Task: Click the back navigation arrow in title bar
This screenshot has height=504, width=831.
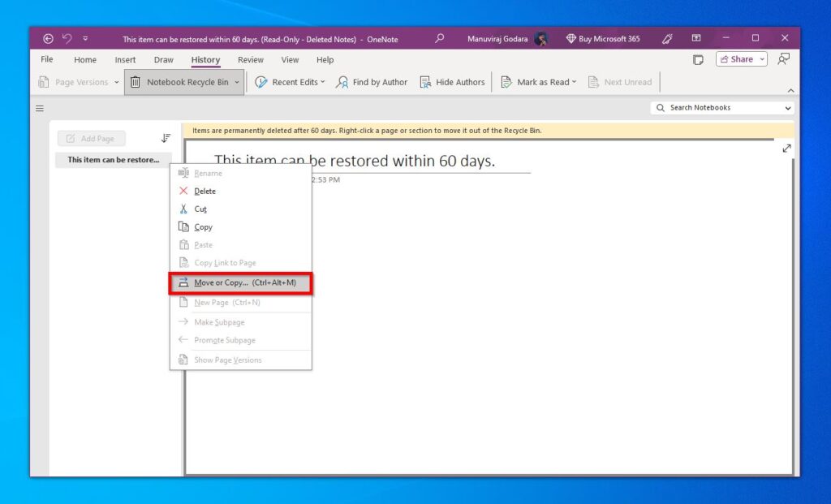Action: (48, 38)
